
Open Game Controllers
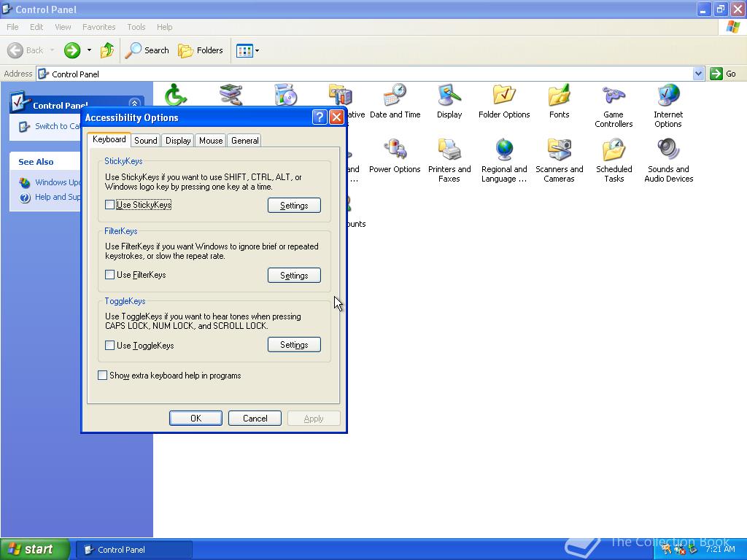pos(614,106)
